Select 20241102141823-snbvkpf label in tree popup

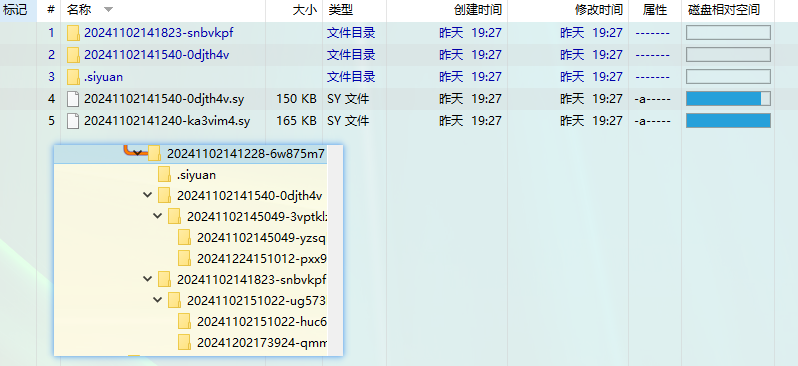pyautogui.click(x=251, y=279)
